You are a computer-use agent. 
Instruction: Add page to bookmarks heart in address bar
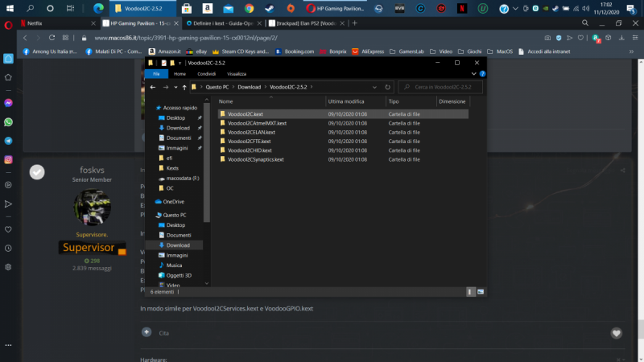click(x=580, y=38)
